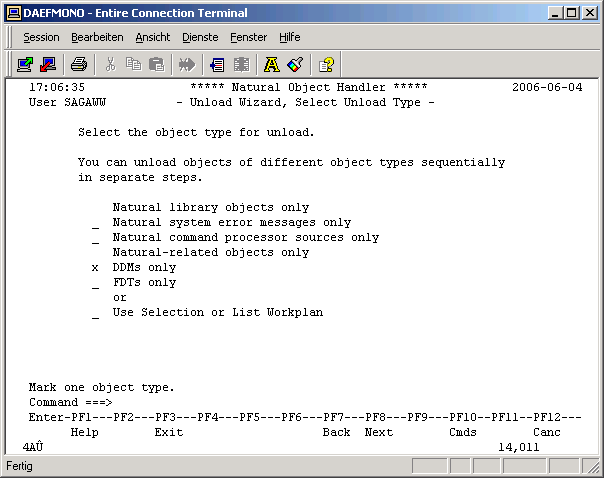Screen dimensions: 604x478
Task: Open font settings with the yellow A icon
Action: (x=272, y=64)
